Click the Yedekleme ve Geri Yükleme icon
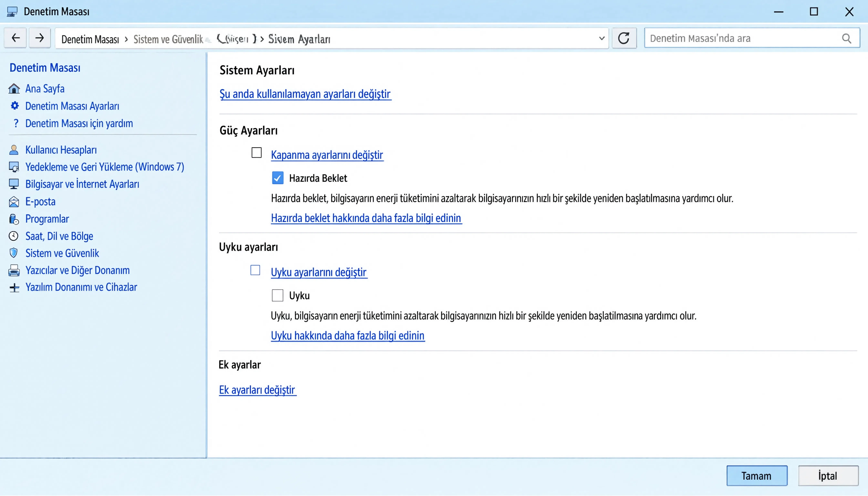The height and width of the screenshot is (496, 868). [x=14, y=167]
